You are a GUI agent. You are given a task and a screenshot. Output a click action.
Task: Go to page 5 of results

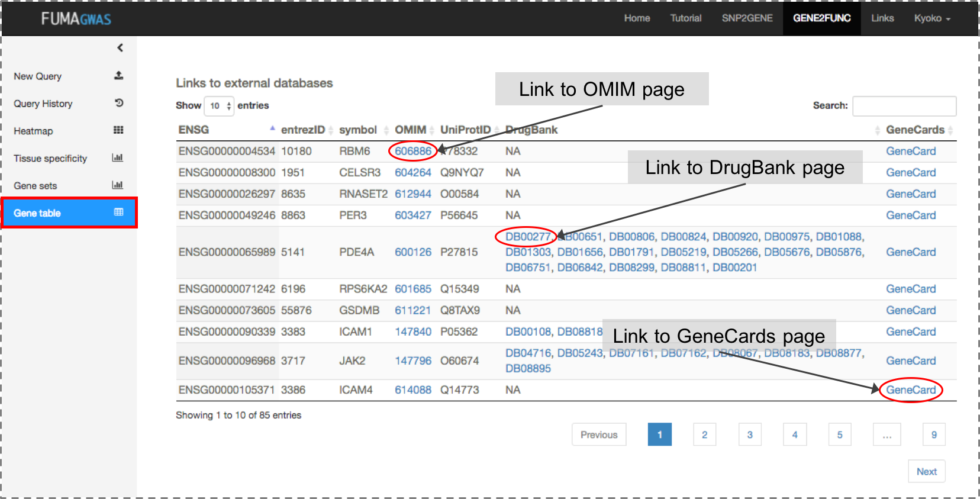[840, 434]
